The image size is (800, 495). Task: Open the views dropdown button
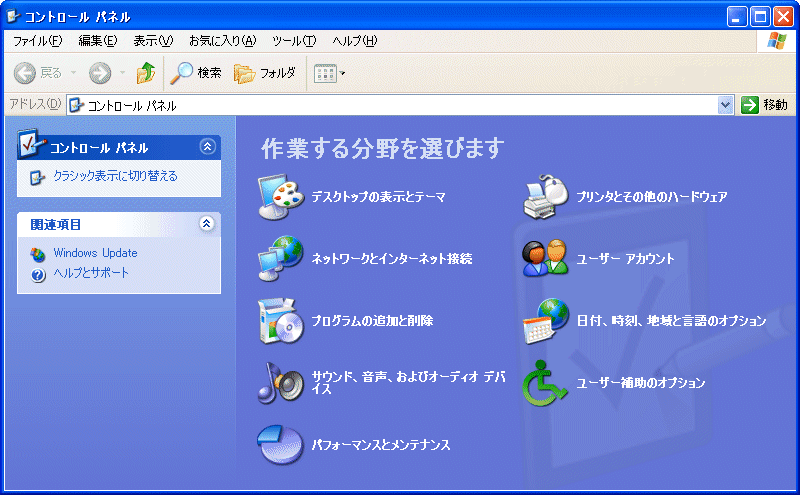(x=330, y=73)
